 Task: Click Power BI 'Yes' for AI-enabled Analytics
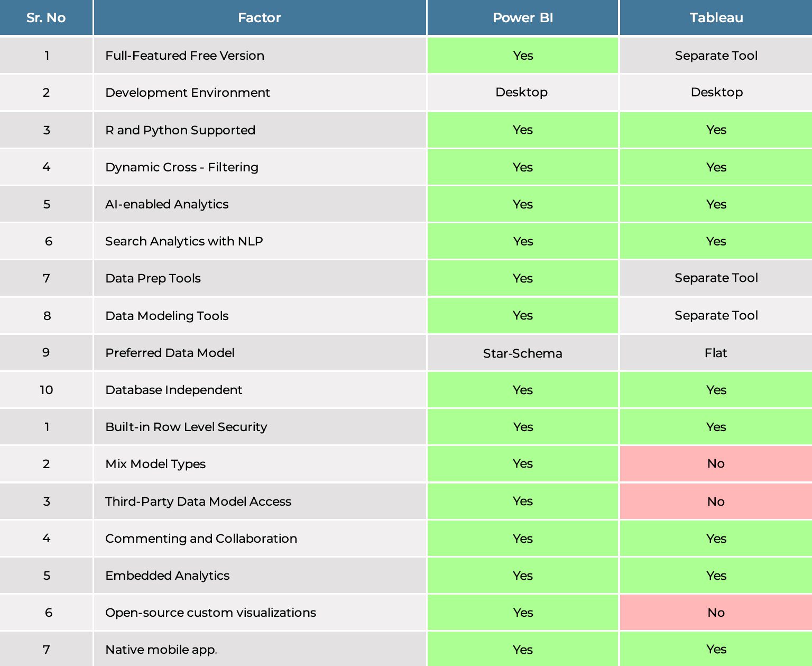tap(523, 204)
